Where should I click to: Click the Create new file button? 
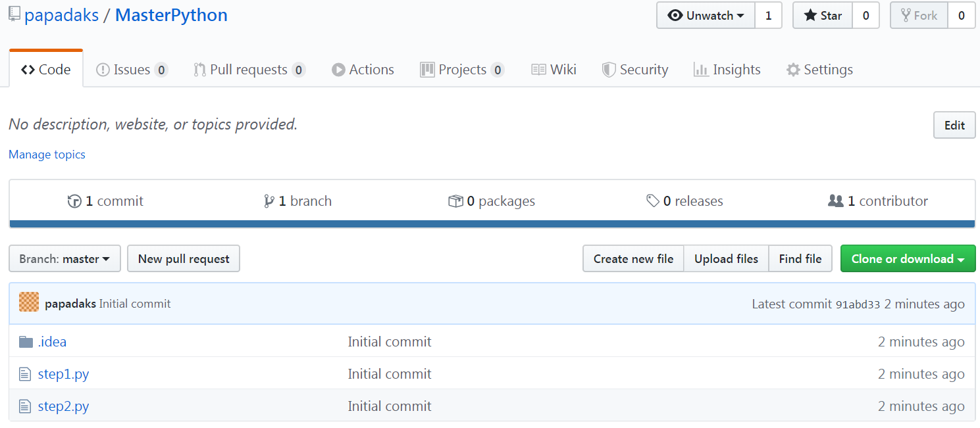pyautogui.click(x=633, y=258)
